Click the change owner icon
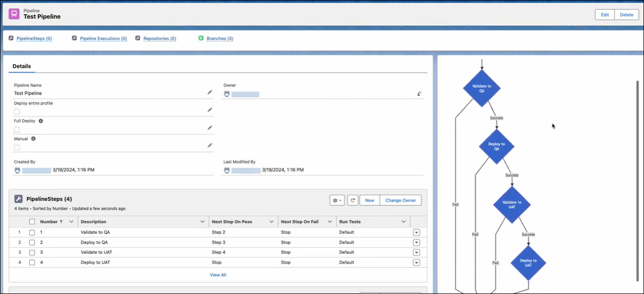Image resolution: width=644 pixels, height=294 pixels. 419,94
